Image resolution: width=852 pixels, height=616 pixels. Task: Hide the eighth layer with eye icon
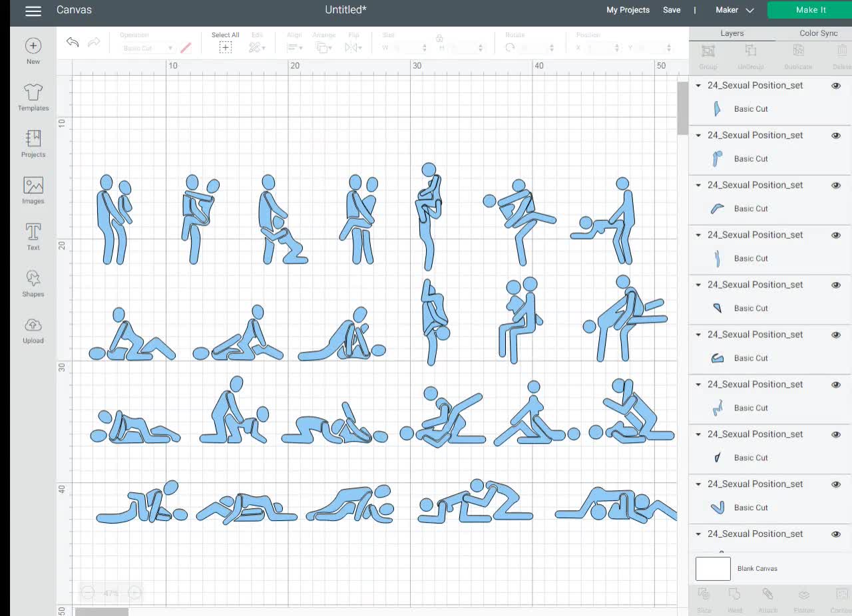click(x=836, y=435)
